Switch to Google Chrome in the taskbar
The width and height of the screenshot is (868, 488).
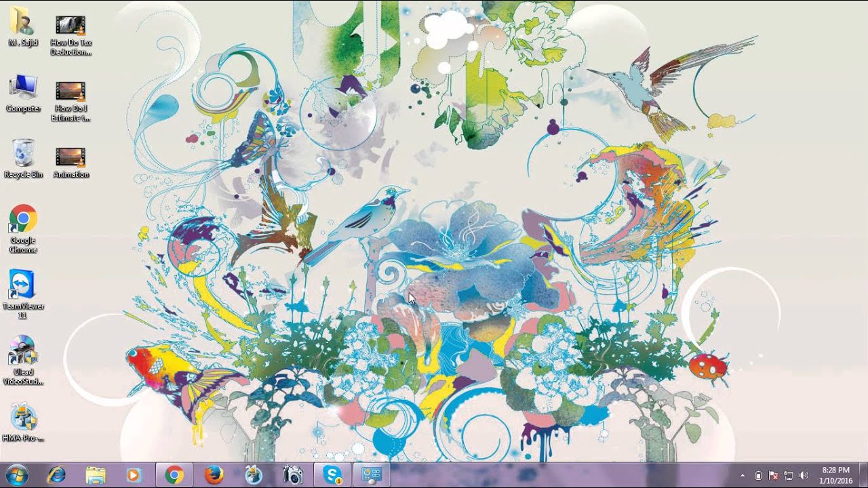pyautogui.click(x=174, y=475)
